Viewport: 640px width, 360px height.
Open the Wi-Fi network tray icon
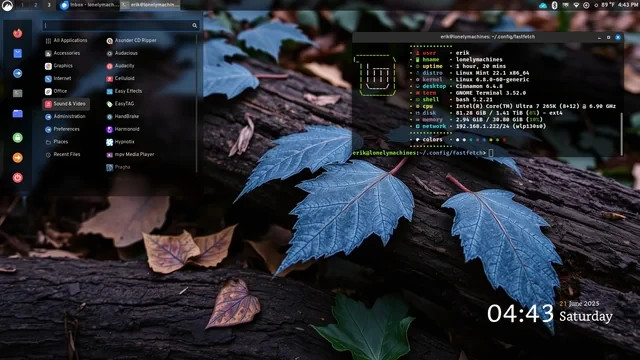pyautogui.click(x=576, y=5)
